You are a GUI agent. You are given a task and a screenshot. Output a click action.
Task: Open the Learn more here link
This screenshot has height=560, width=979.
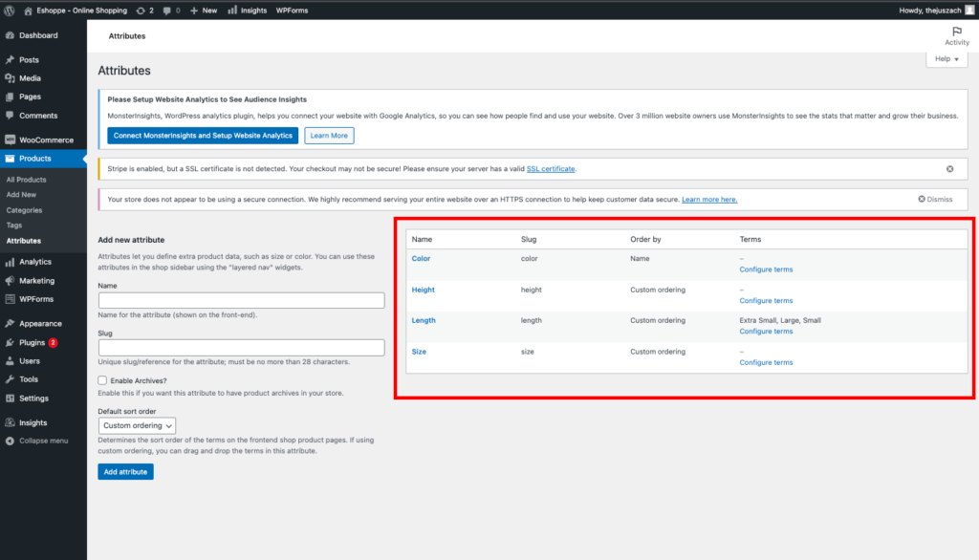pyautogui.click(x=709, y=200)
